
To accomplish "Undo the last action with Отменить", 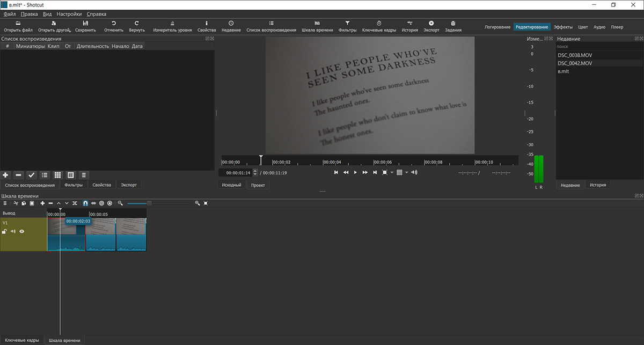I will tap(113, 26).
